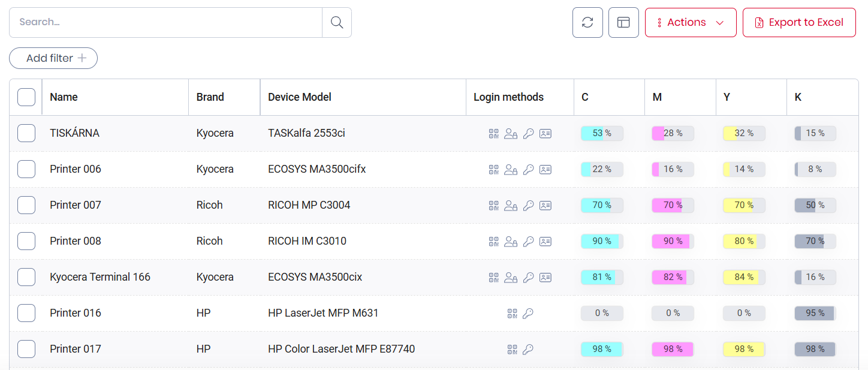Click the key login icon for Printer 016
Image resolution: width=868 pixels, height=370 pixels.
[528, 313]
